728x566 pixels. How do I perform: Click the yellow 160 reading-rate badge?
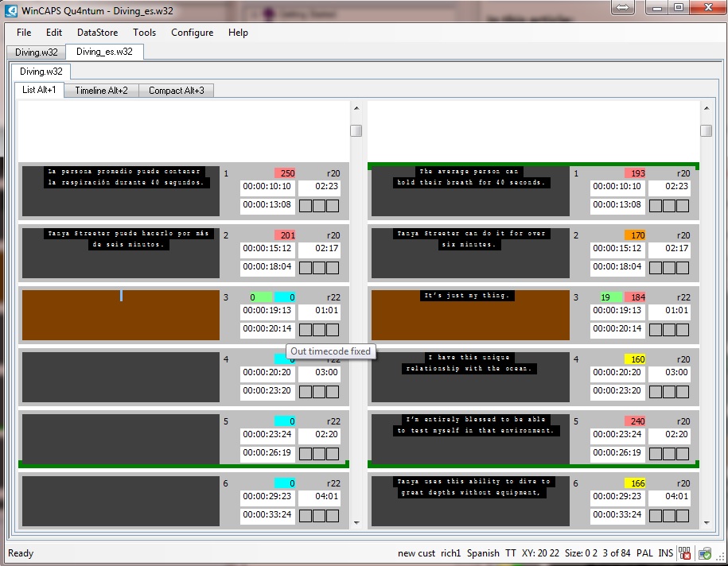[635, 359]
